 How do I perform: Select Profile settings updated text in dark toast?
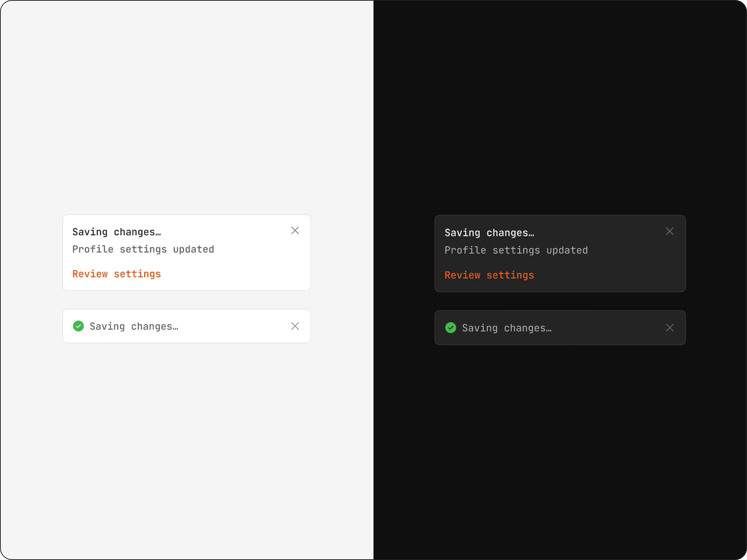pos(516,251)
